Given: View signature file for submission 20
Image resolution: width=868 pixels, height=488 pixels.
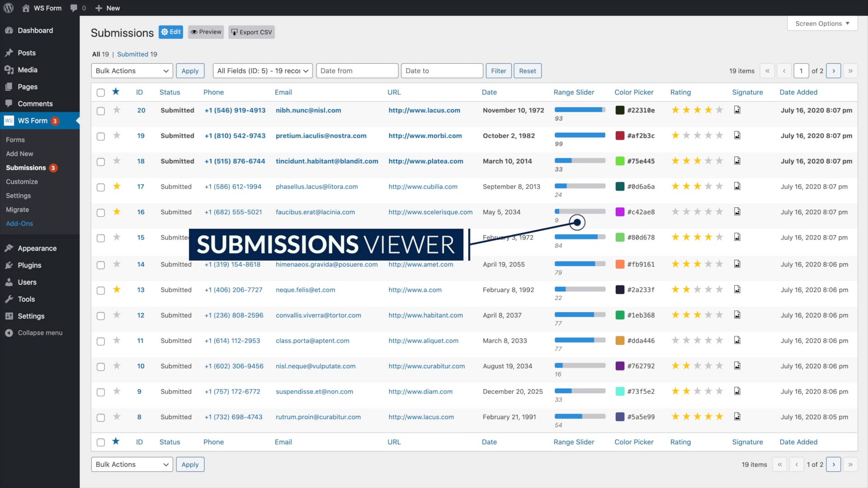Looking at the screenshot, I should click(737, 110).
